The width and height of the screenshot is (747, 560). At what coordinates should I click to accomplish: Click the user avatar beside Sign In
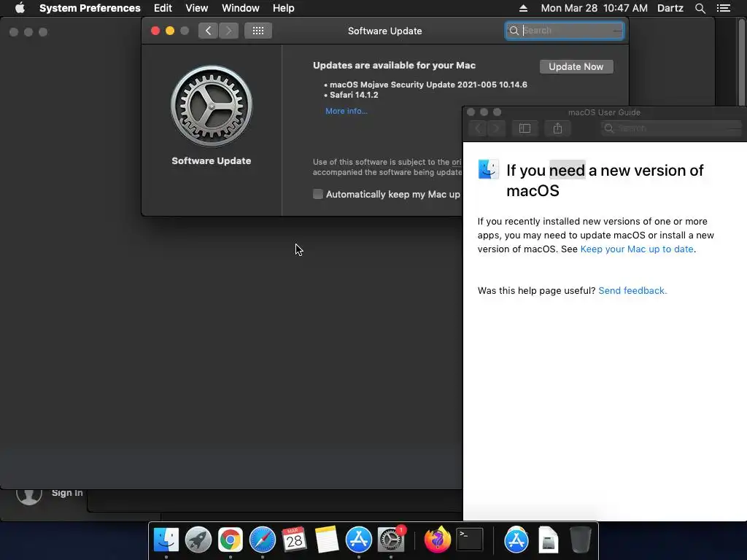29,495
